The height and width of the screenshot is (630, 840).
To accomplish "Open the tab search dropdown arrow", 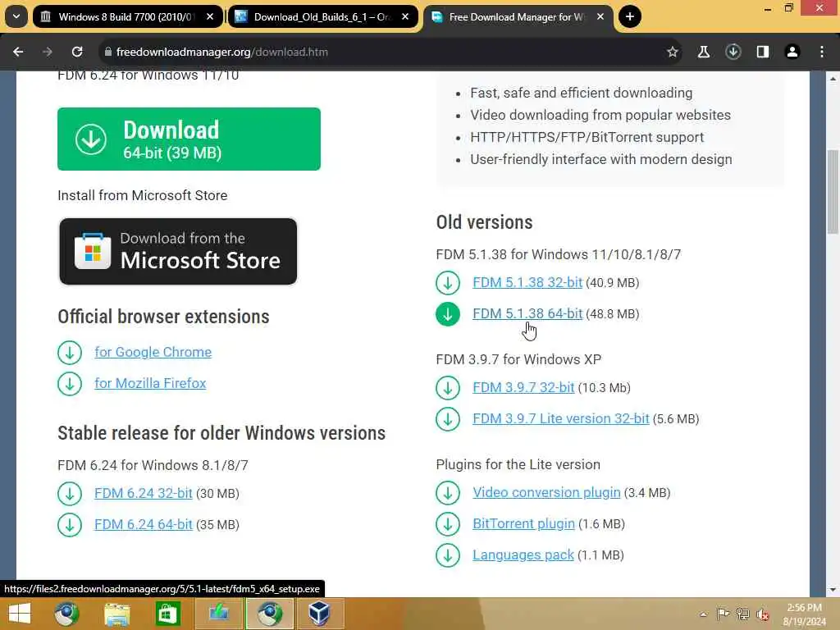I will (x=16, y=16).
